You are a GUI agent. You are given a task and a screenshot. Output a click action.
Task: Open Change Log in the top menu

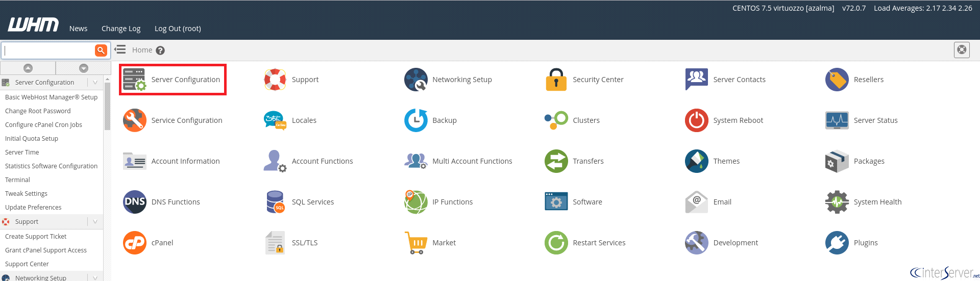pyautogui.click(x=121, y=29)
